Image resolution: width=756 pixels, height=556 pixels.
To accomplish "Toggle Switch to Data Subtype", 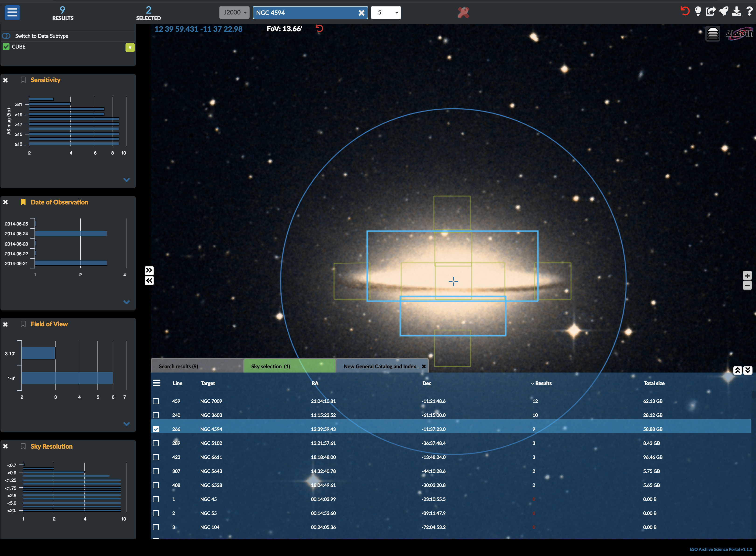I will click(x=6, y=36).
